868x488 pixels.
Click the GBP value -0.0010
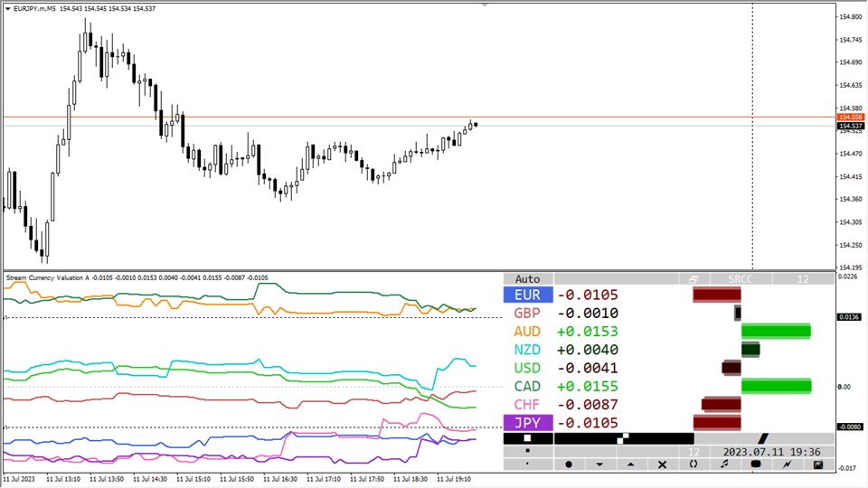pos(588,314)
